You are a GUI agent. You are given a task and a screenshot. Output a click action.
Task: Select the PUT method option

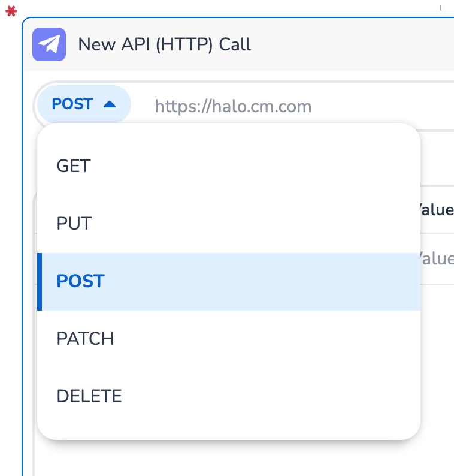(x=74, y=224)
